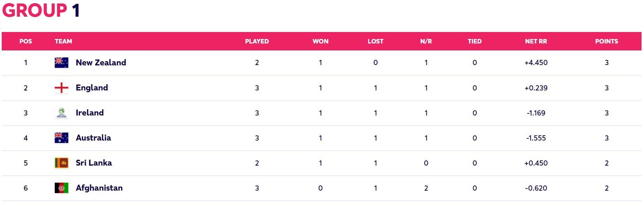This screenshot has width=644, height=207.
Task: Click the Afghanistan flag icon
Action: [x=61, y=188]
